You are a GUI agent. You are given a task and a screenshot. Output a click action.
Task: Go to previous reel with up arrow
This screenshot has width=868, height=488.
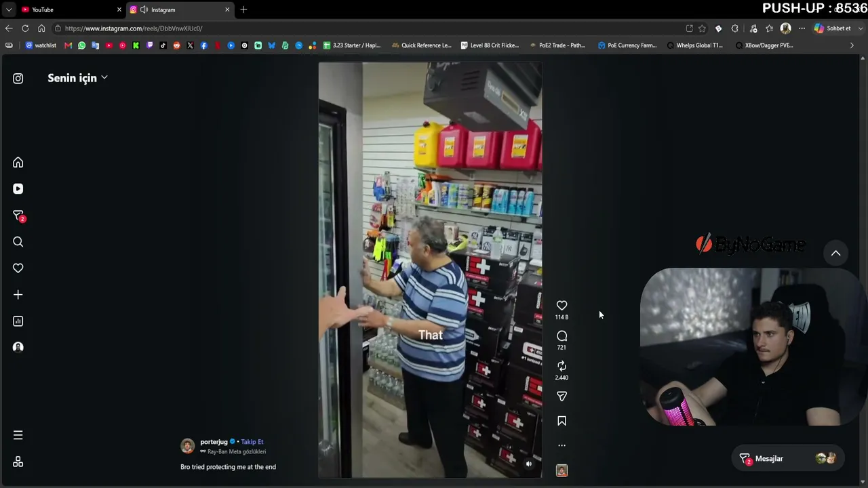tap(836, 253)
